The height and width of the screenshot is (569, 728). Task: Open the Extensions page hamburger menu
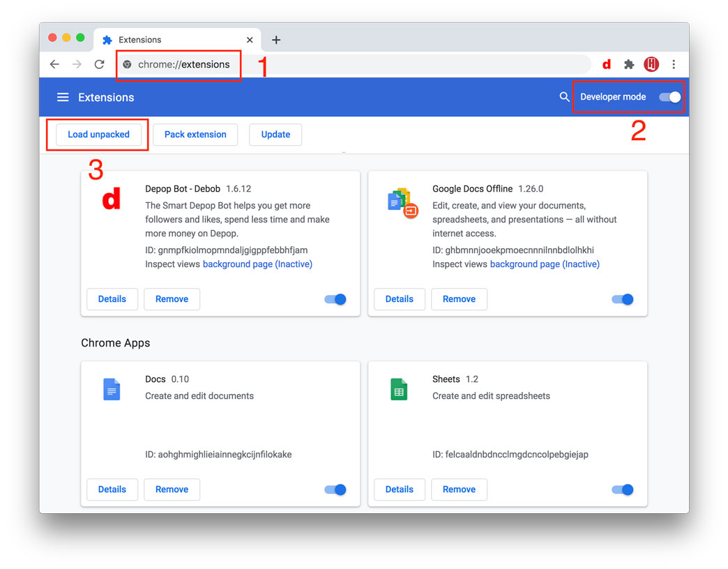coord(63,97)
